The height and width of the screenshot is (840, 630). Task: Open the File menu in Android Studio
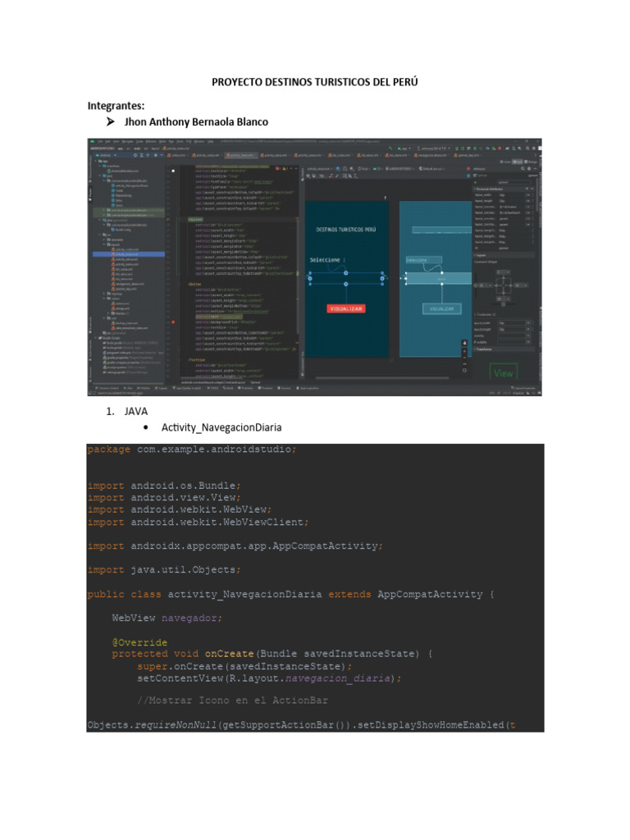click(99, 141)
